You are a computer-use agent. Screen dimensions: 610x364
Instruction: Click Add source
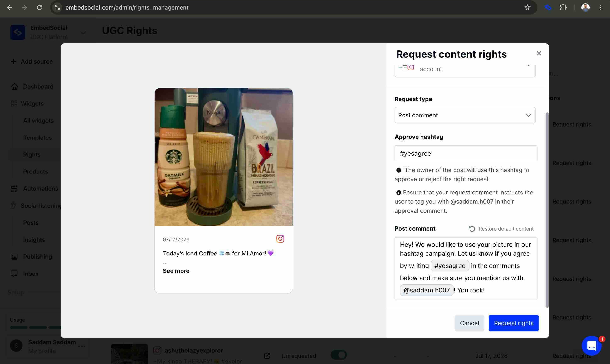click(x=37, y=61)
